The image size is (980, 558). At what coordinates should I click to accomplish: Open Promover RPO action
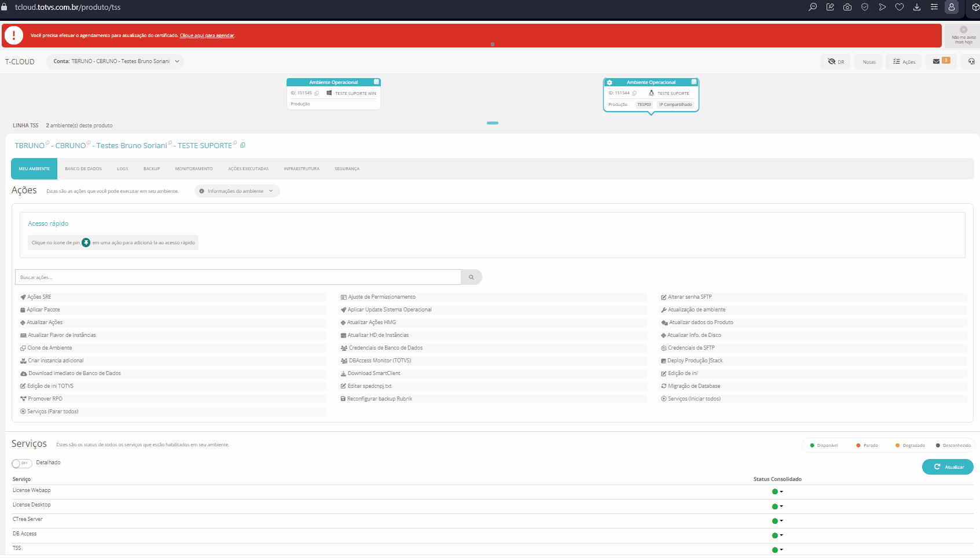41,399
